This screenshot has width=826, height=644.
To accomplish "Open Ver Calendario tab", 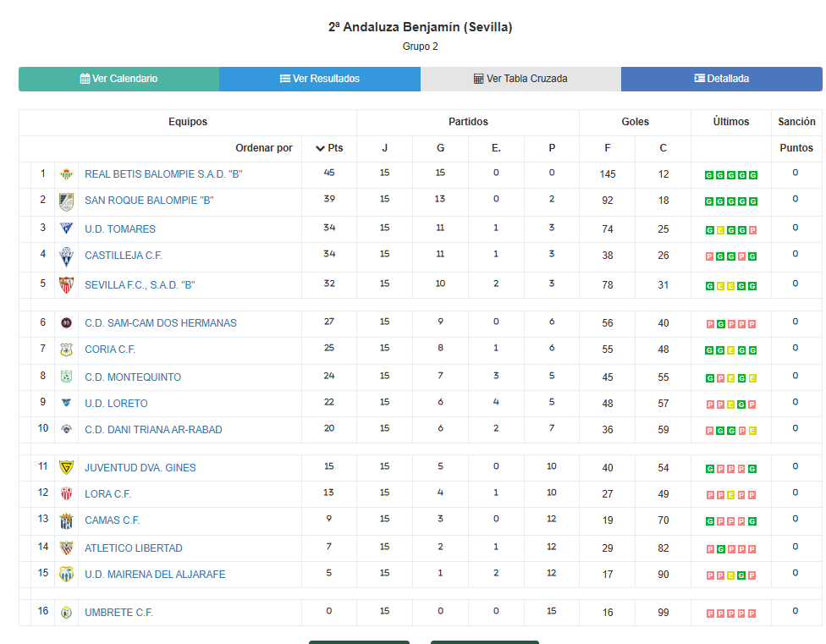I will coord(119,79).
